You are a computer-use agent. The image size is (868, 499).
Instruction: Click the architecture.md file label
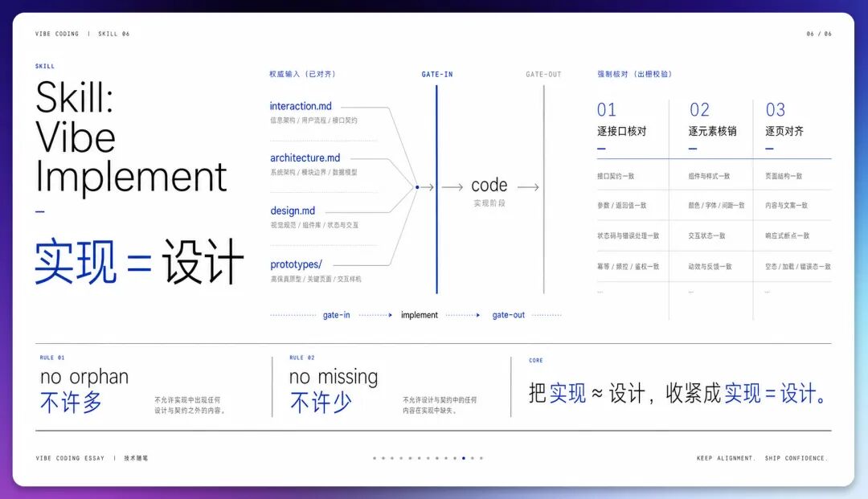(x=305, y=157)
